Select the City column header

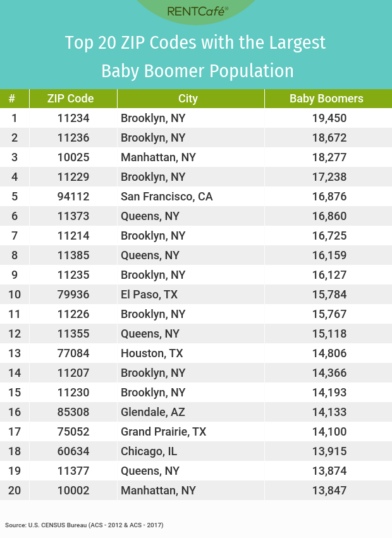(188, 99)
